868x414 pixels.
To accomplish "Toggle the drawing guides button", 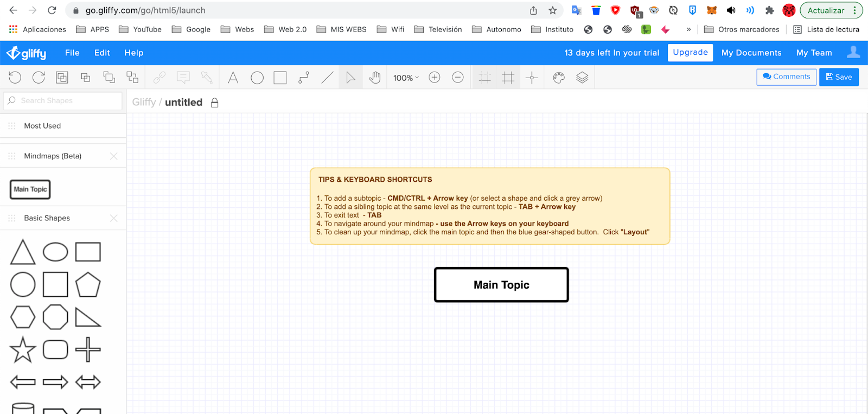I will tap(532, 78).
